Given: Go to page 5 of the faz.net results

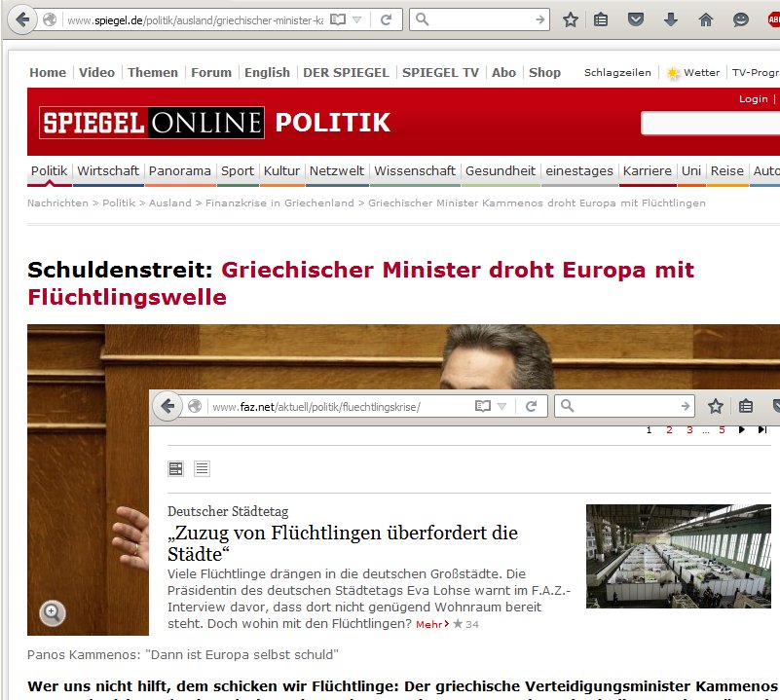Looking at the screenshot, I should click(722, 430).
